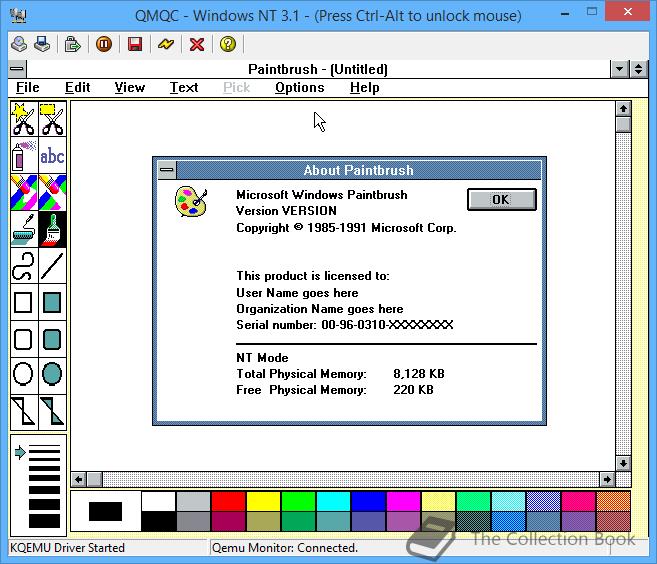This screenshot has height=564, width=657.
Task: Pick the bright green color swatch
Action: (x=298, y=502)
